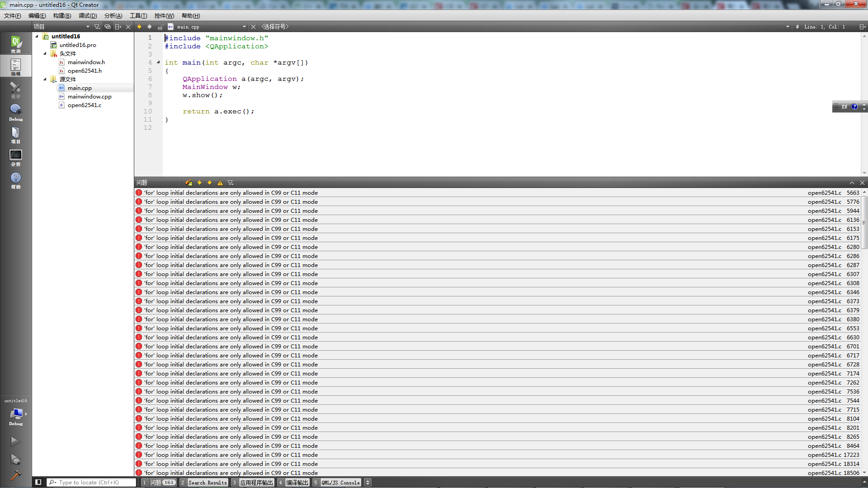This screenshot has width=868, height=488.
Task: Click the main.cpp file in 源文件
Action: [79, 88]
